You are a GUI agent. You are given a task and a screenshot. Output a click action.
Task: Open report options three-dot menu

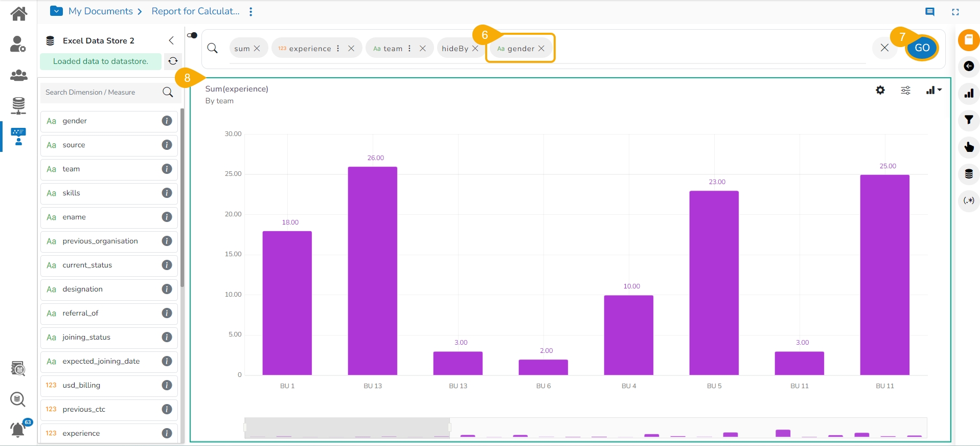(250, 11)
